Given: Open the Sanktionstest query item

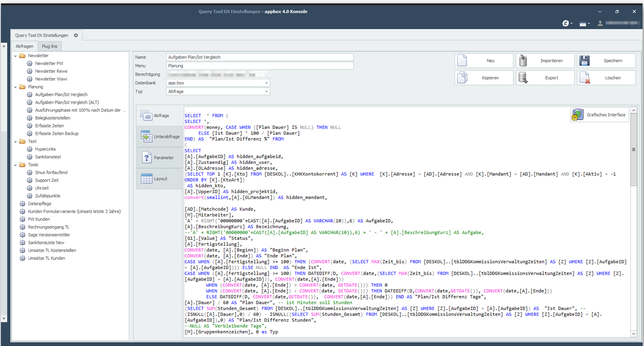Looking at the screenshot, I should pos(48,157).
